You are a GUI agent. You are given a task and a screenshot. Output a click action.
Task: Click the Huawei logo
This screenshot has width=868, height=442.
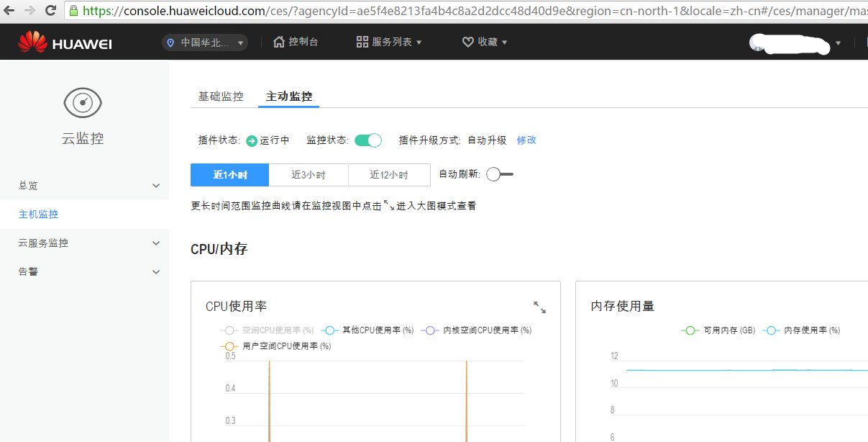click(65, 42)
